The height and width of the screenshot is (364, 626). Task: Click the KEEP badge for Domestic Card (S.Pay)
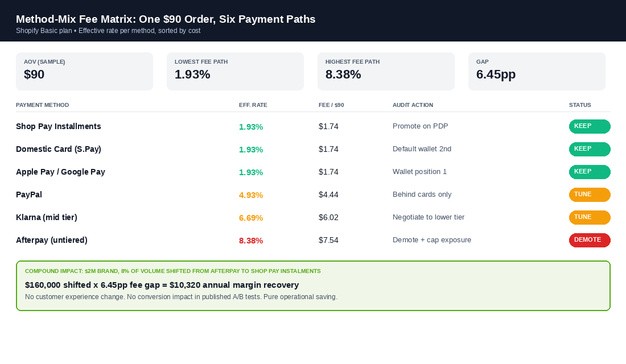pos(589,149)
